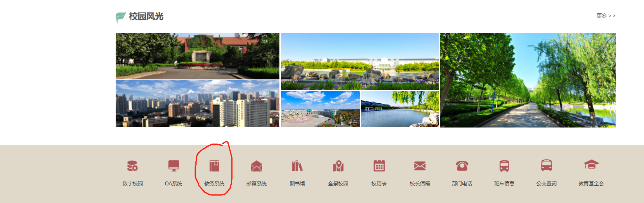Click the 校长信箱 envelope icon
The image size is (644, 203).
420,166
